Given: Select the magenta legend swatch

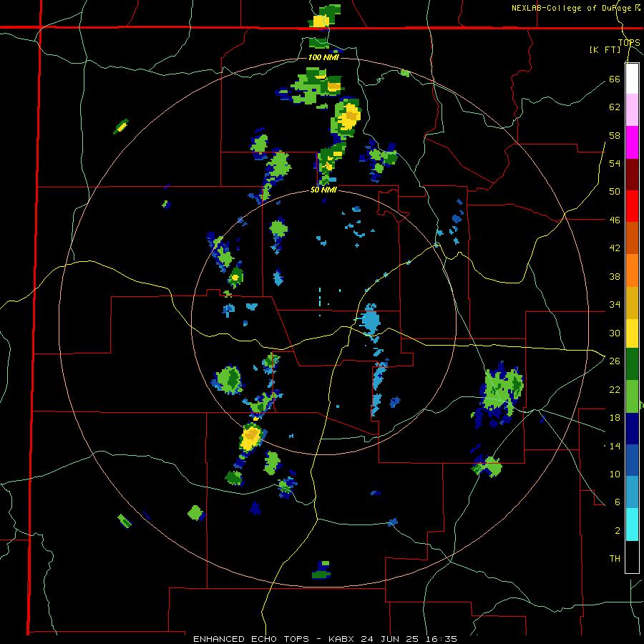Looking at the screenshot, I should tap(632, 142).
